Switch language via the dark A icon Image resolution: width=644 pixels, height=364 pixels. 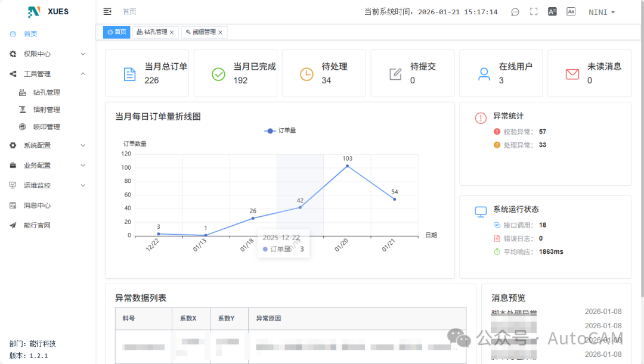[552, 11]
